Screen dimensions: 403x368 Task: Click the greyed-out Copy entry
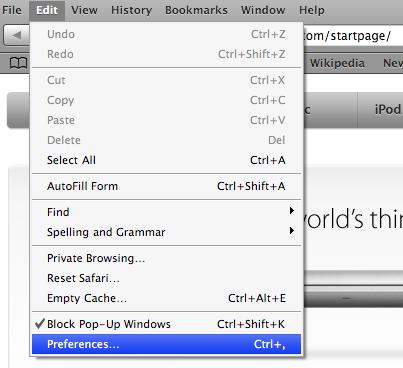(166, 100)
